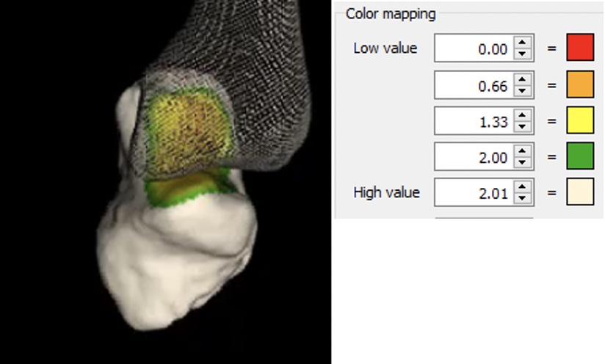This screenshot has width=605, height=364.
Task: Decrement the 0.66 value using down arrow
Action: click(x=523, y=92)
